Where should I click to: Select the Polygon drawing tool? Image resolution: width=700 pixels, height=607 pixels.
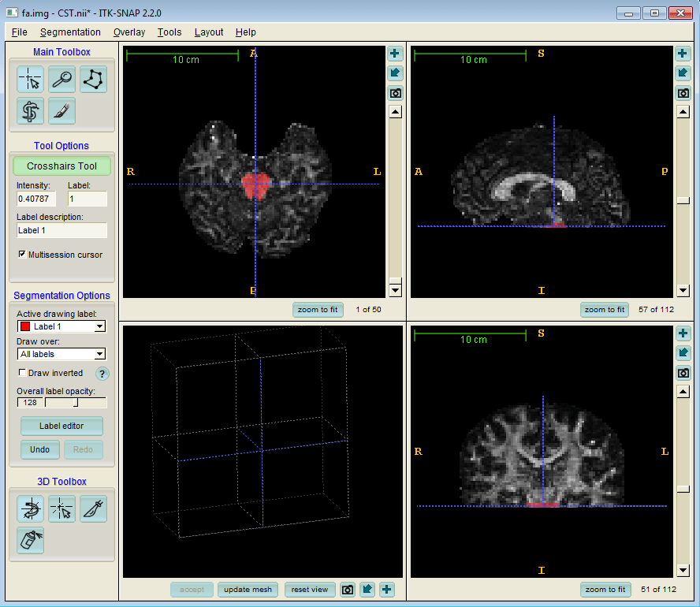point(93,80)
